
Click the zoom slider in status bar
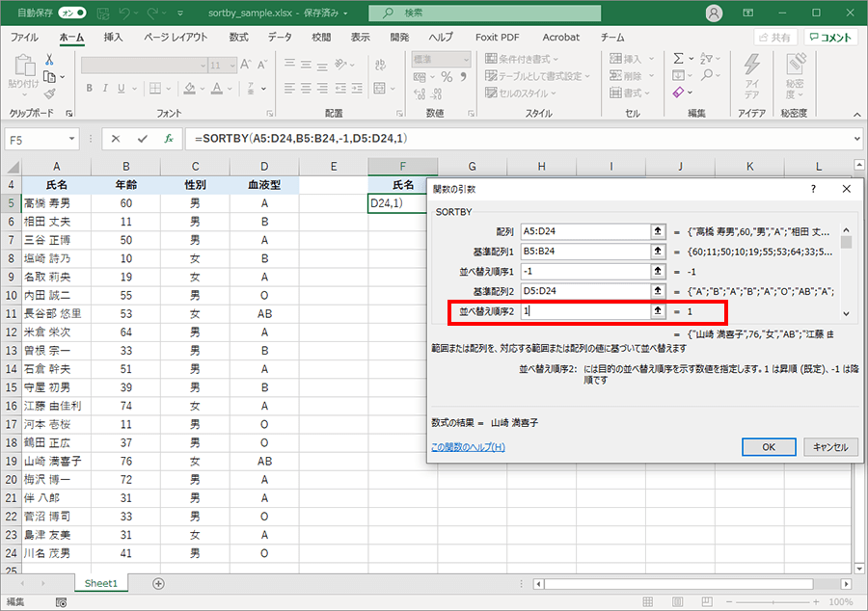coord(773,601)
